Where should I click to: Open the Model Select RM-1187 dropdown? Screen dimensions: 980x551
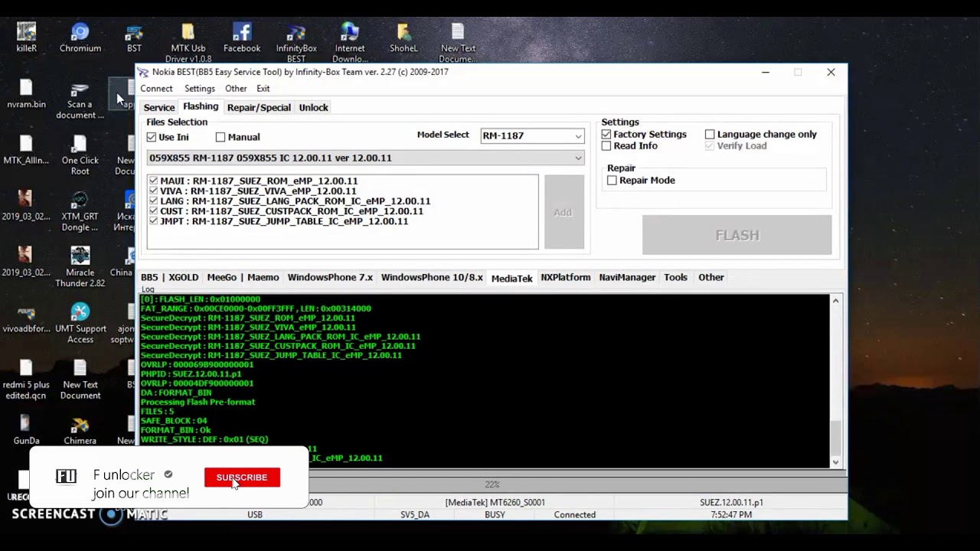point(532,135)
